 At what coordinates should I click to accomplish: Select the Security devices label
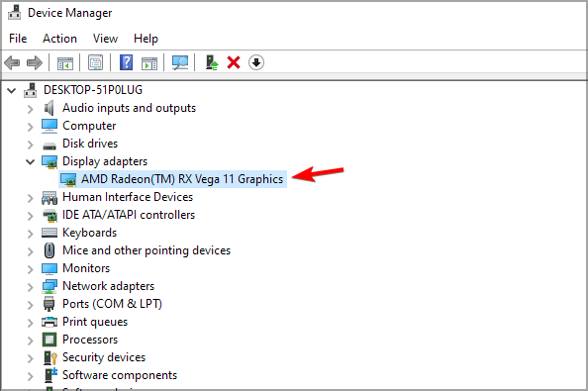(104, 357)
